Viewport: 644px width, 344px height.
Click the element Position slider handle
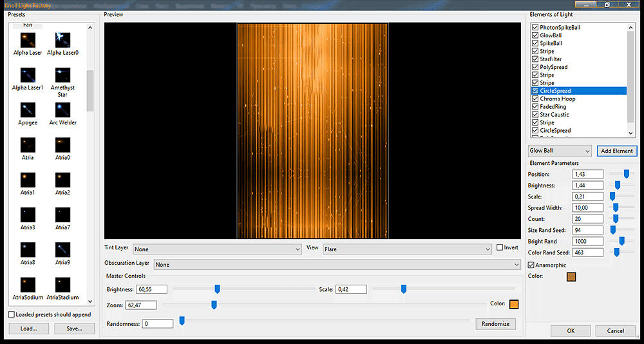click(x=627, y=175)
